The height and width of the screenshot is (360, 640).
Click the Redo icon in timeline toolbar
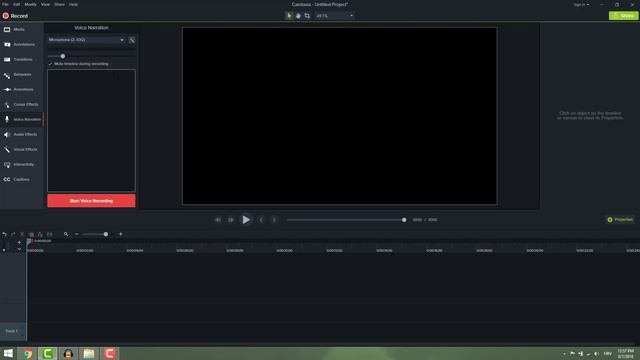click(x=13, y=234)
